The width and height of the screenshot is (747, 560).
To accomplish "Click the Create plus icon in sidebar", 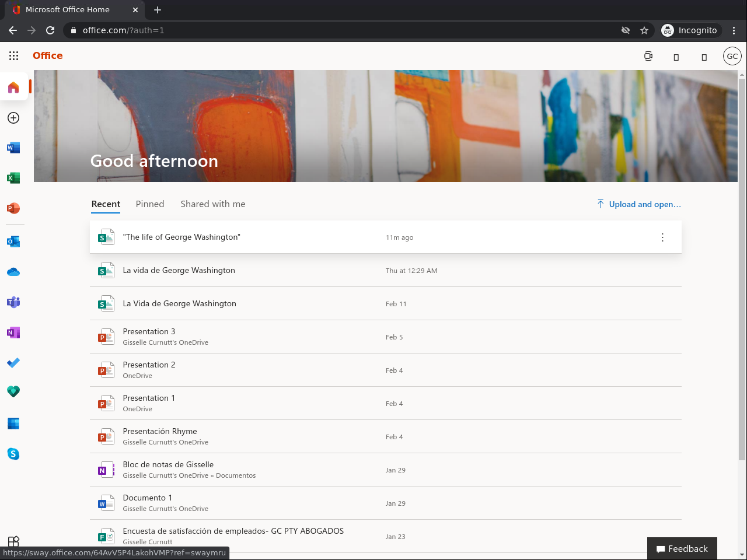I will coord(13,118).
